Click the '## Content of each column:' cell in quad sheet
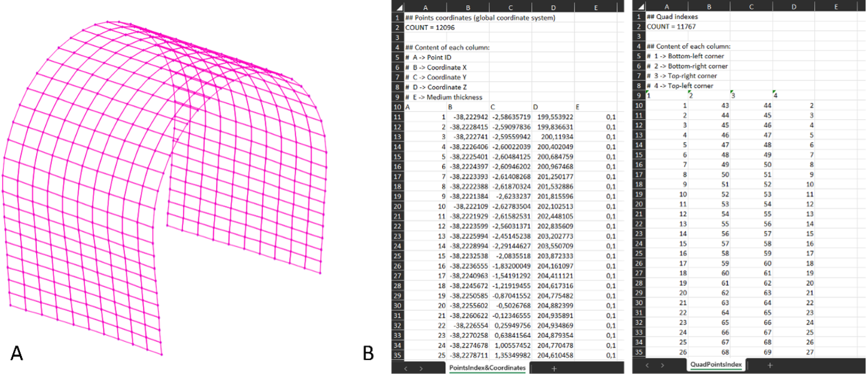The height and width of the screenshot is (375, 868). point(688,47)
